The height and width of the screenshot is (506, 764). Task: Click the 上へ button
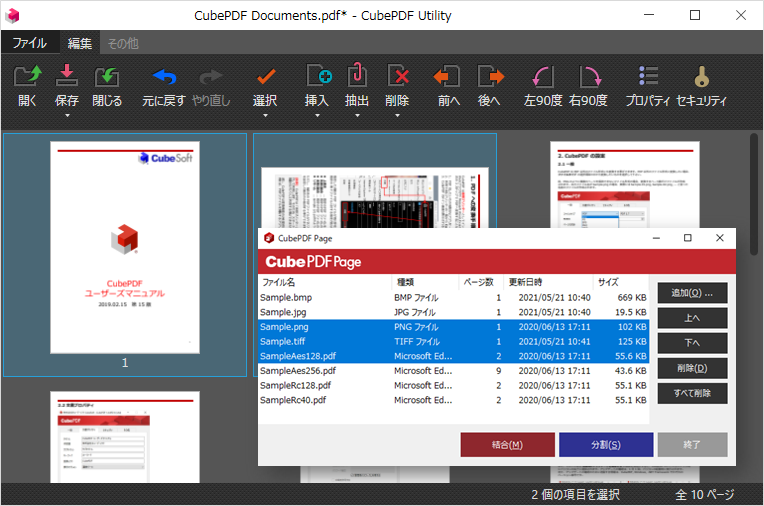pos(692,318)
